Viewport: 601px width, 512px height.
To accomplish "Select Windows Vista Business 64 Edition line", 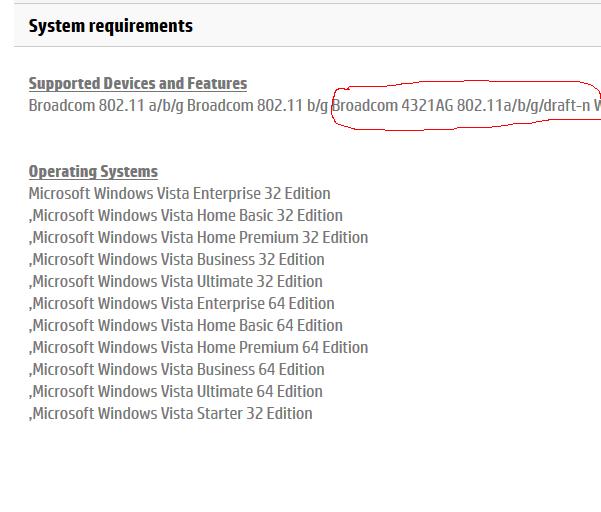I will point(178,370).
